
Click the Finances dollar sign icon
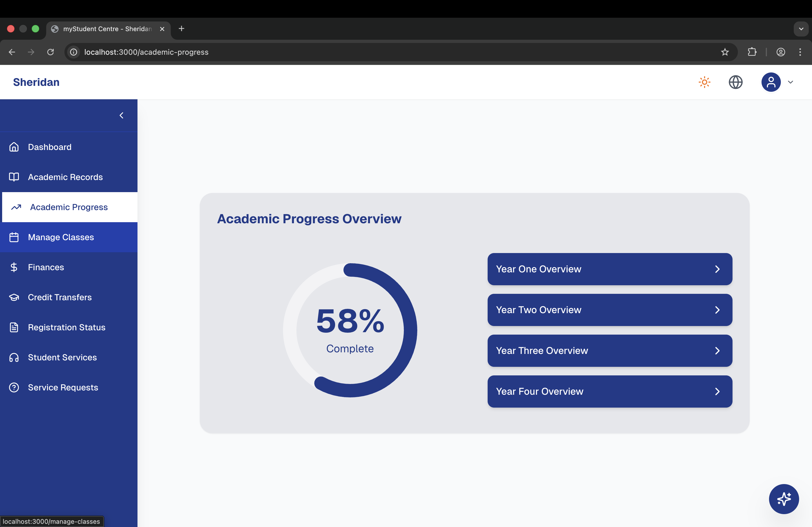pyautogui.click(x=14, y=267)
